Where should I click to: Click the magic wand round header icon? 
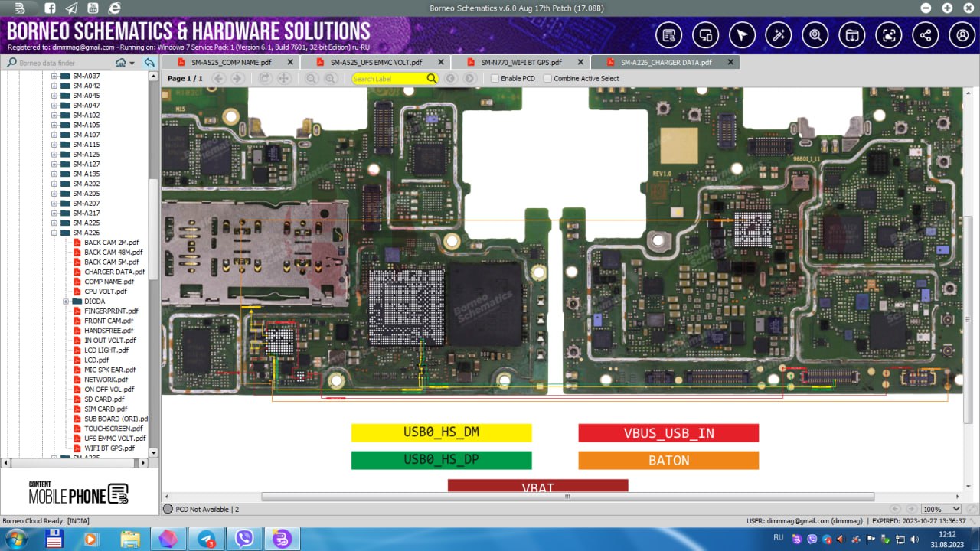coord(779,34)
